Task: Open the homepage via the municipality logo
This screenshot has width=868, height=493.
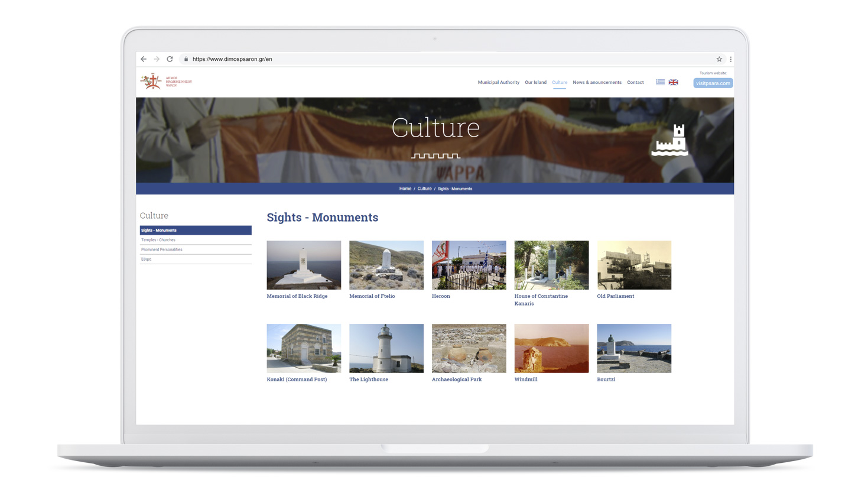Action: coord(165,81)
